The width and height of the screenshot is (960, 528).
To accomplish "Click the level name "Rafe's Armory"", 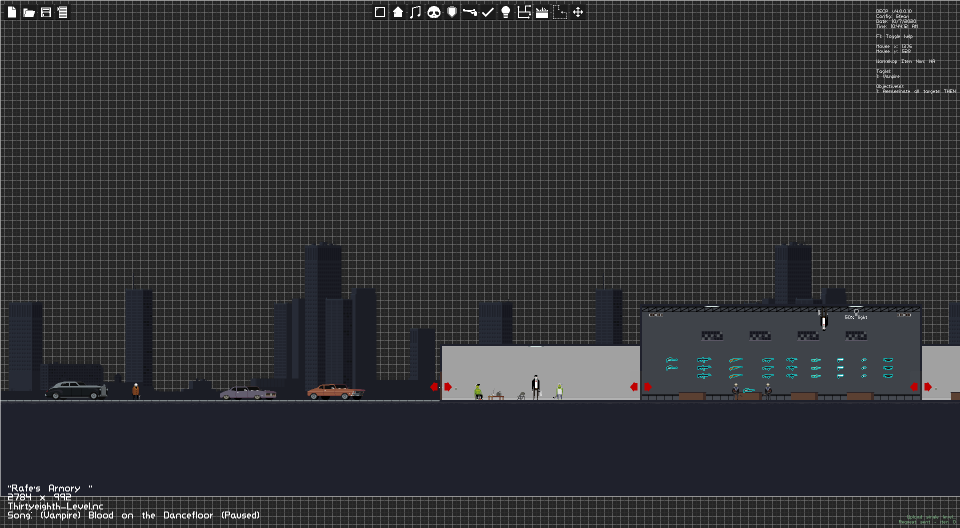I will coord(50,488).
